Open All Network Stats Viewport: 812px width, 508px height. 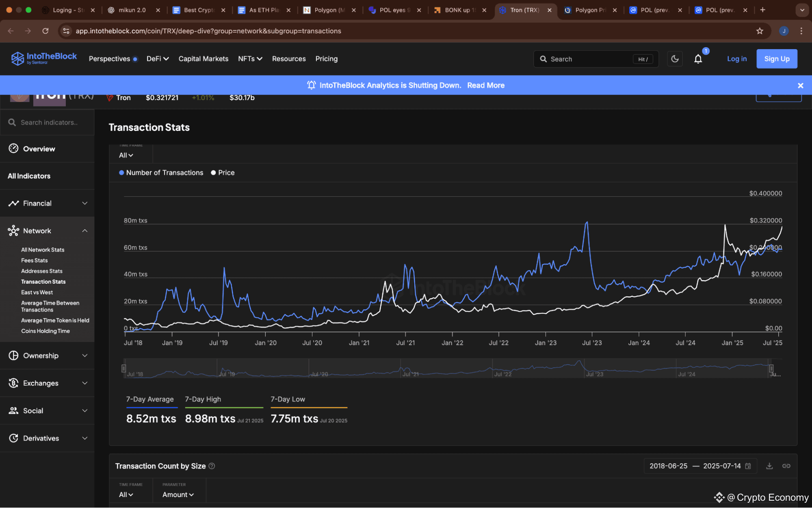[43, 250]
